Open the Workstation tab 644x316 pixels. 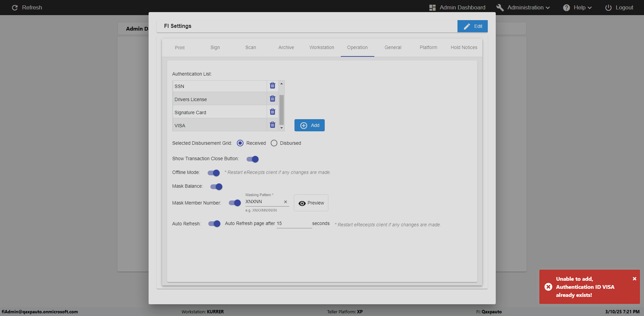click(x=322, y=48)
